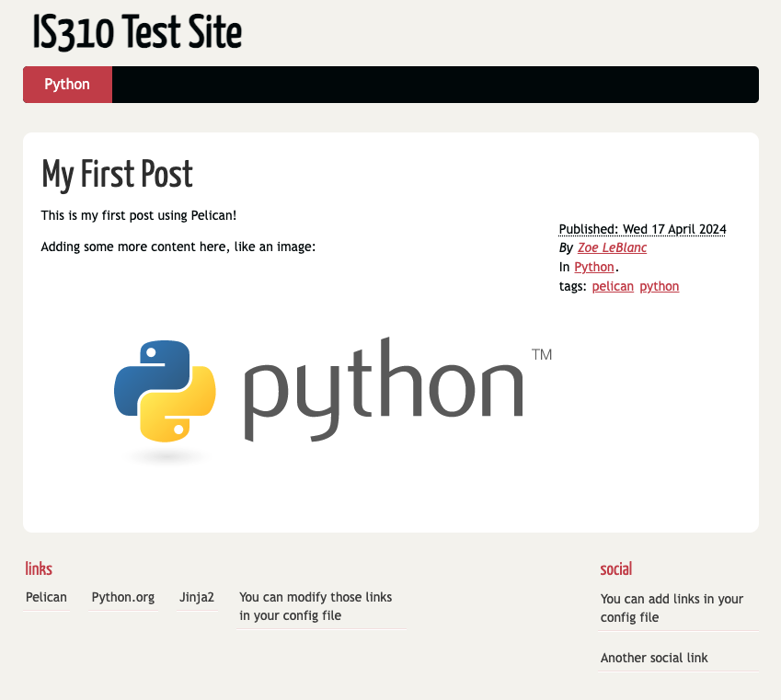Screen dimensions: 781x700
Task: Click the social section heading
Action: [x=616, y=569]
